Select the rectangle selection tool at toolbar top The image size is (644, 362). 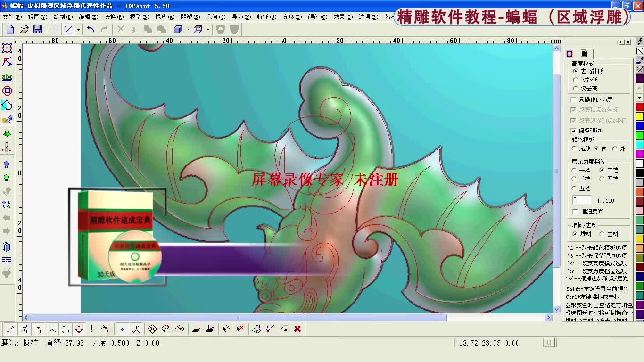click(x=7, y=48)
